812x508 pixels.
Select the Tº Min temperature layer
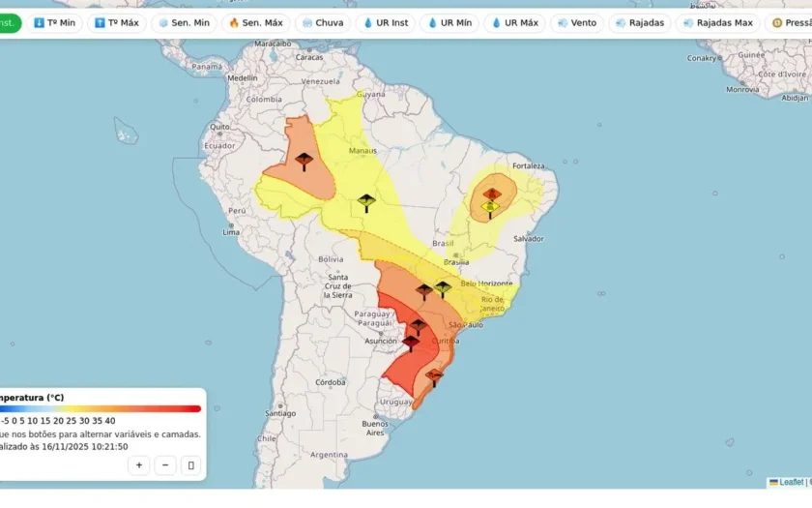(54, 23)
